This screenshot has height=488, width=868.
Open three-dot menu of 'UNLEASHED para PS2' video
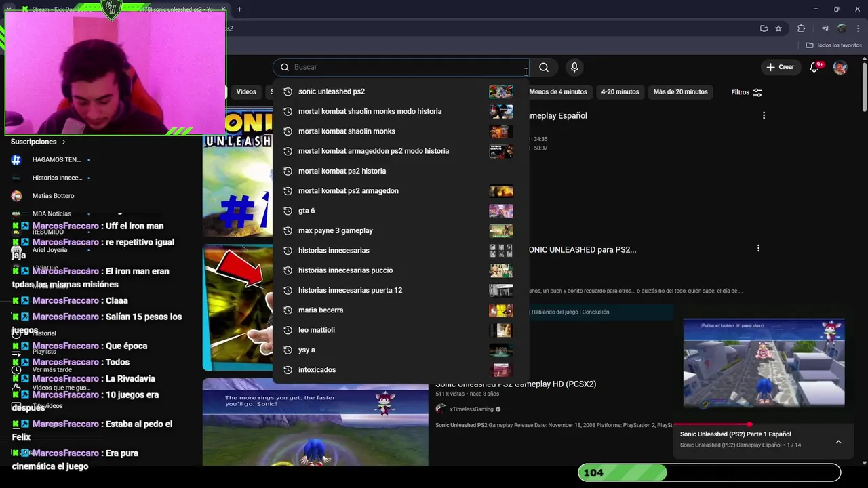(758, 249)
